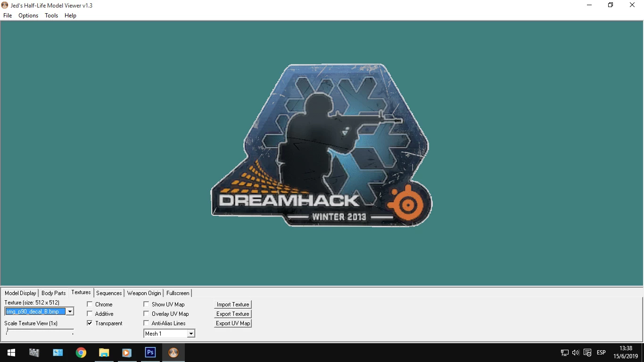The width and height of the screenshot is (644, 362).
Task: Open the Help menu
Action: pos(70,16)
